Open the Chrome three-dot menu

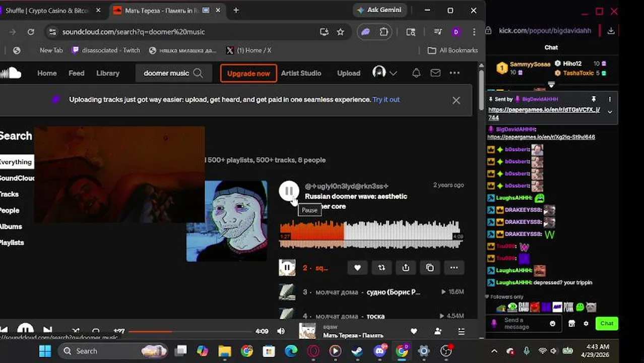[474, 32]
